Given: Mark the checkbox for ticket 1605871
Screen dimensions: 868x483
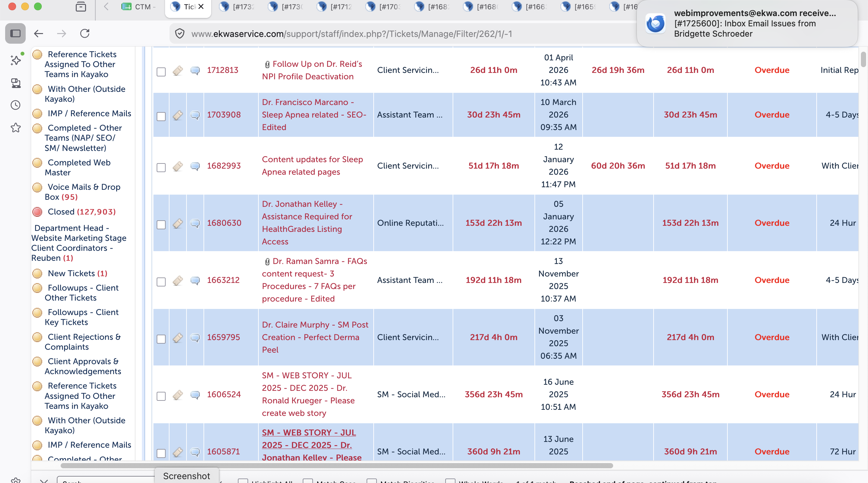Looking at the screenshot, I should [x=161, y=453].
